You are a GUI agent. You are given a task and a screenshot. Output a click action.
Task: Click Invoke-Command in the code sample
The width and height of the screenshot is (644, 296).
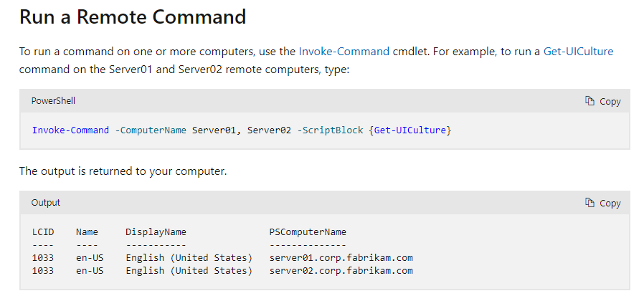point(71,130)
